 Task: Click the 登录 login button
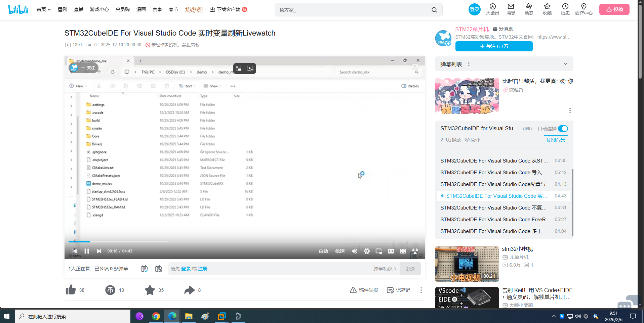(x=475, y=9)
